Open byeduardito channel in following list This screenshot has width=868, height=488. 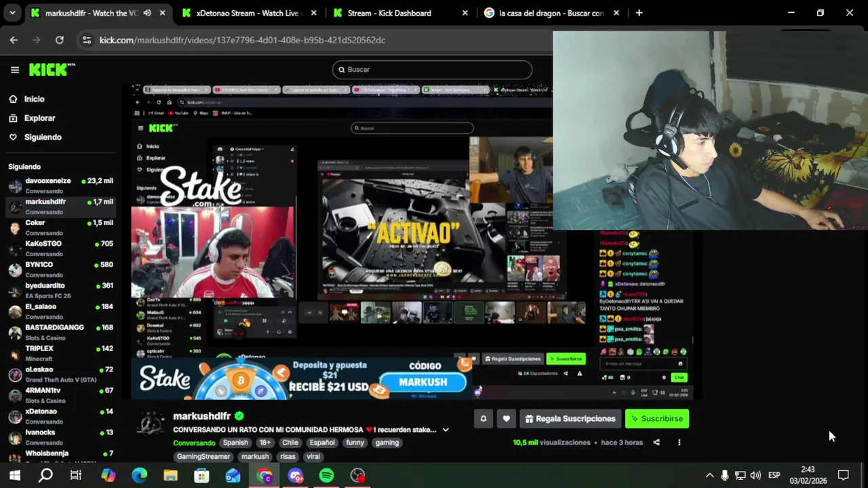point(60,291)
